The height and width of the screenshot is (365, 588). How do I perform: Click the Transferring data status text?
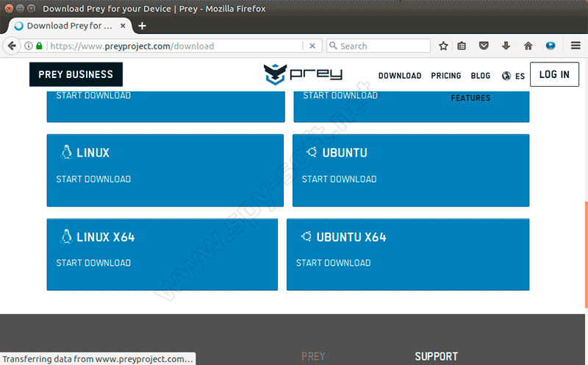98,358
